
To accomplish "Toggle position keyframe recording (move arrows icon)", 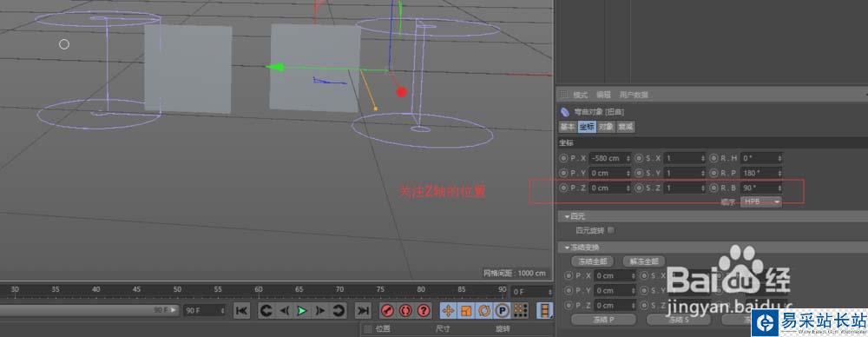I will (448, 310).
